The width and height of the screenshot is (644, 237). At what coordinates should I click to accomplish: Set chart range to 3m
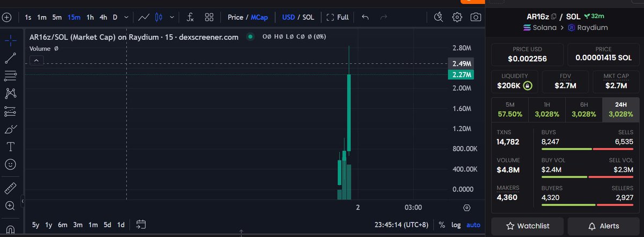pos(78,225)
